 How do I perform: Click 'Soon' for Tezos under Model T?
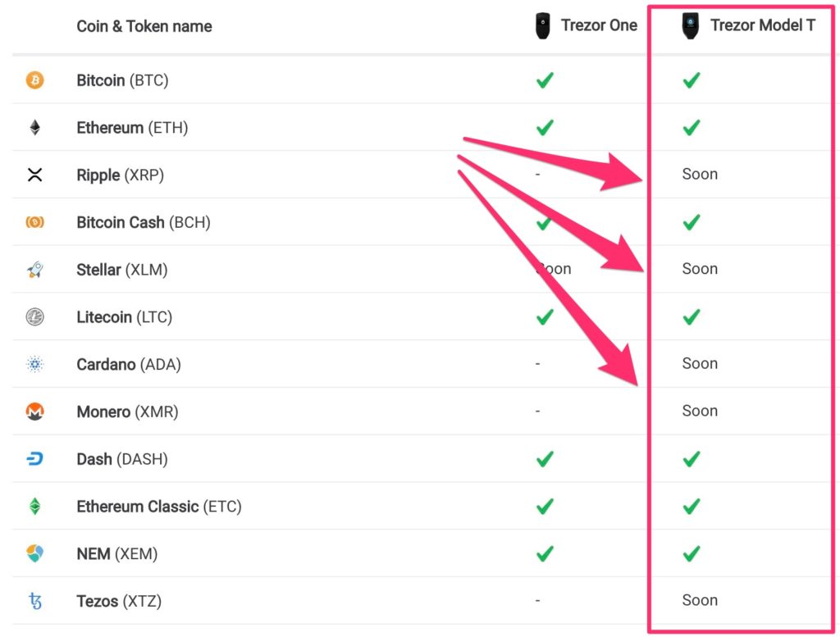pyautogui.click(x=700, y=600)
